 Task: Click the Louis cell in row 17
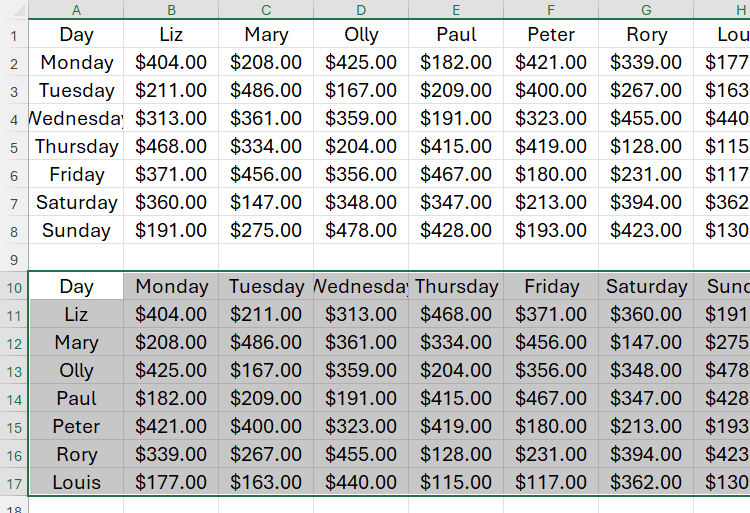click(x=76, y=483)
